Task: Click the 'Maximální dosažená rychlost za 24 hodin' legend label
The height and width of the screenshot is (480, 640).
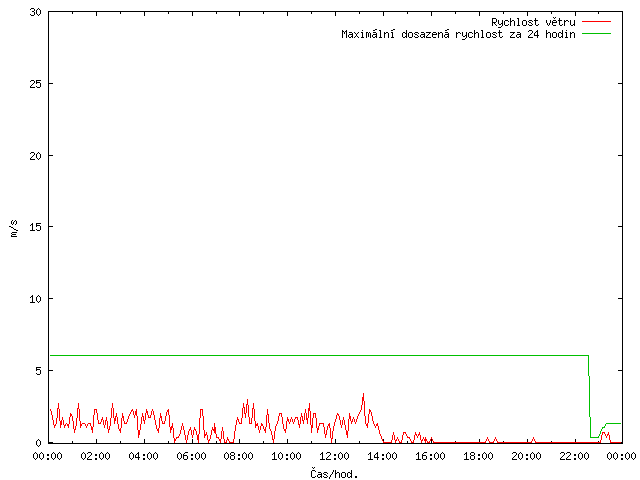Action: tap(458, 34)
